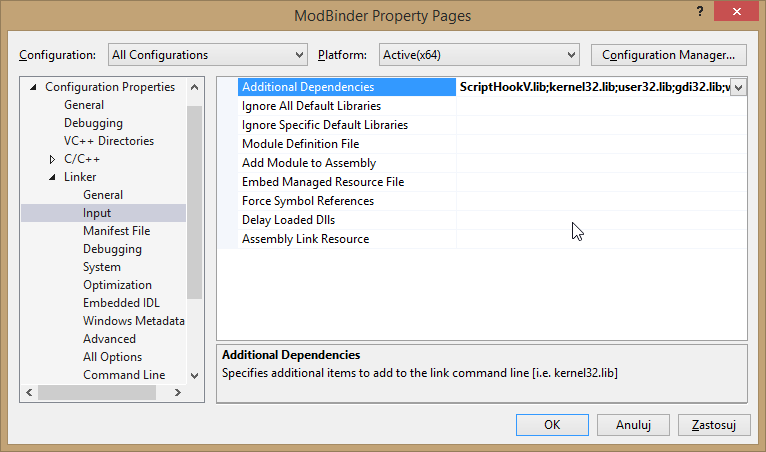This screenshot has width=766, height=452.
Task: Select VC++ Directories in the tree
Action: coord(107,141)
